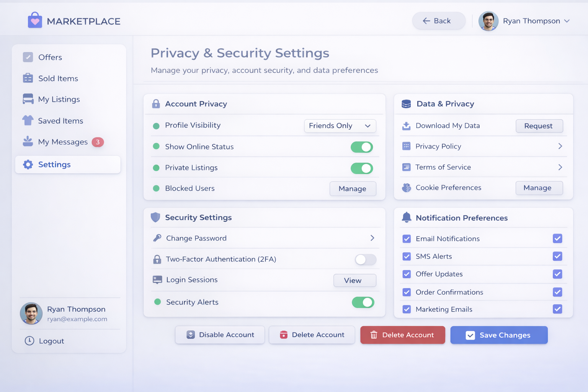
Task: Click the Change Password key icon
Action: [157, 238]
